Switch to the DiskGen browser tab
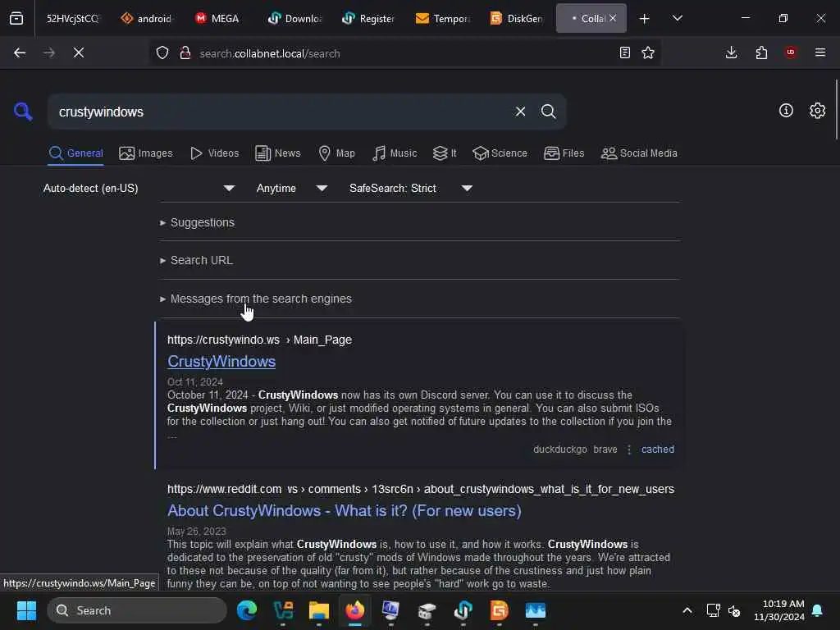 coord(517,19)
